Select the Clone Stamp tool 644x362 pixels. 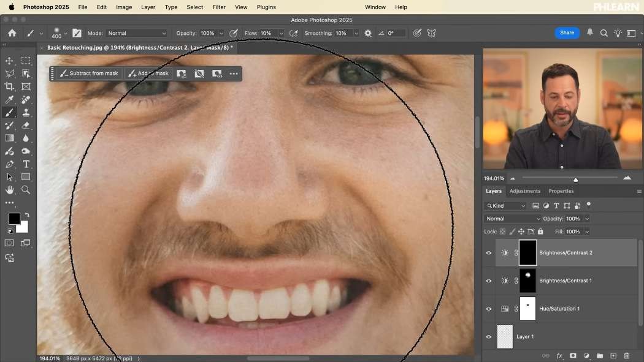tap(26, 112)
